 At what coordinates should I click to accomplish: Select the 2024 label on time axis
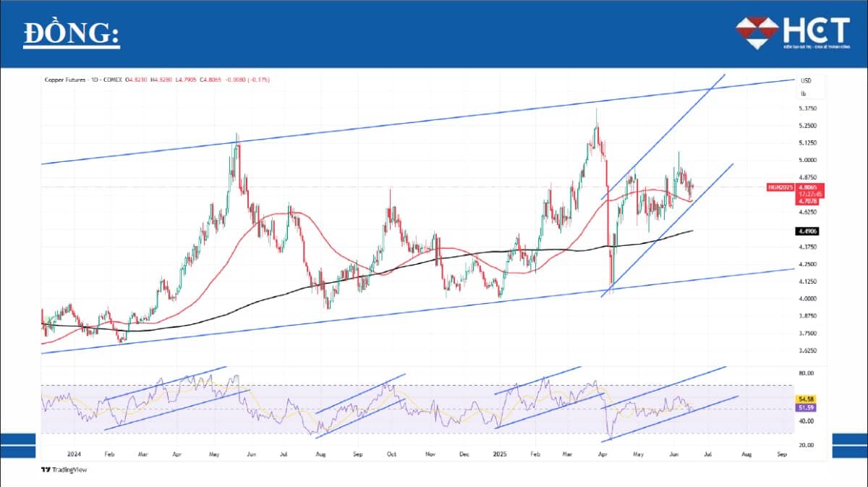(72, 454)
